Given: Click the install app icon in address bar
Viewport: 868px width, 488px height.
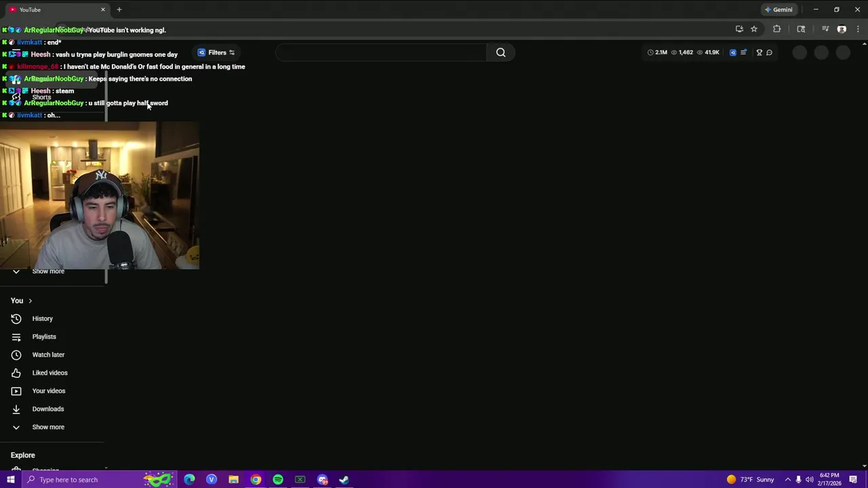Looking at the screenshot, I should coord(739,29).
